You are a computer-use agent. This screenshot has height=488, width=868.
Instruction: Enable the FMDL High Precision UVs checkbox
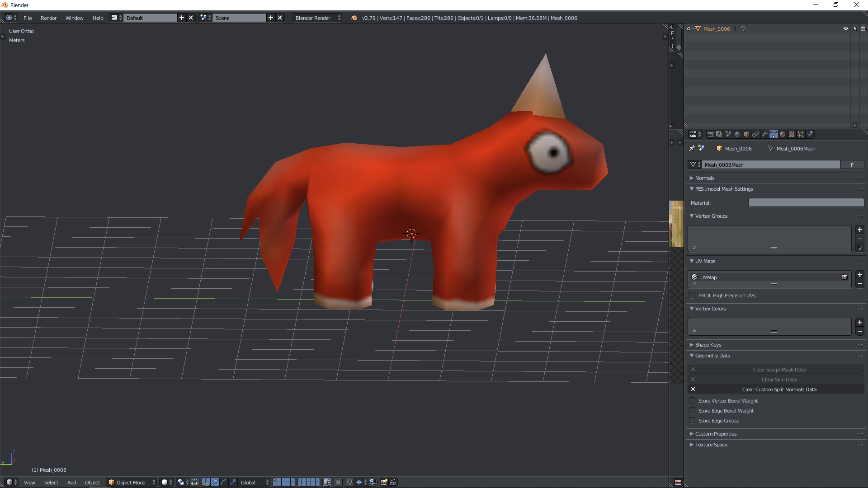coord(692,295)
